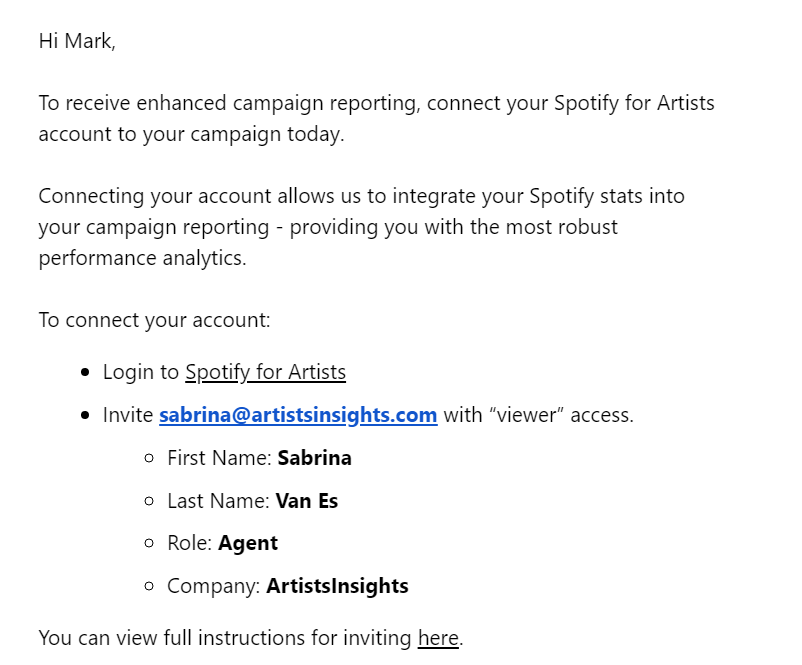Click 'You can view full instructions' text
Viewport: 802px width, 665px height.
(172, 638)
